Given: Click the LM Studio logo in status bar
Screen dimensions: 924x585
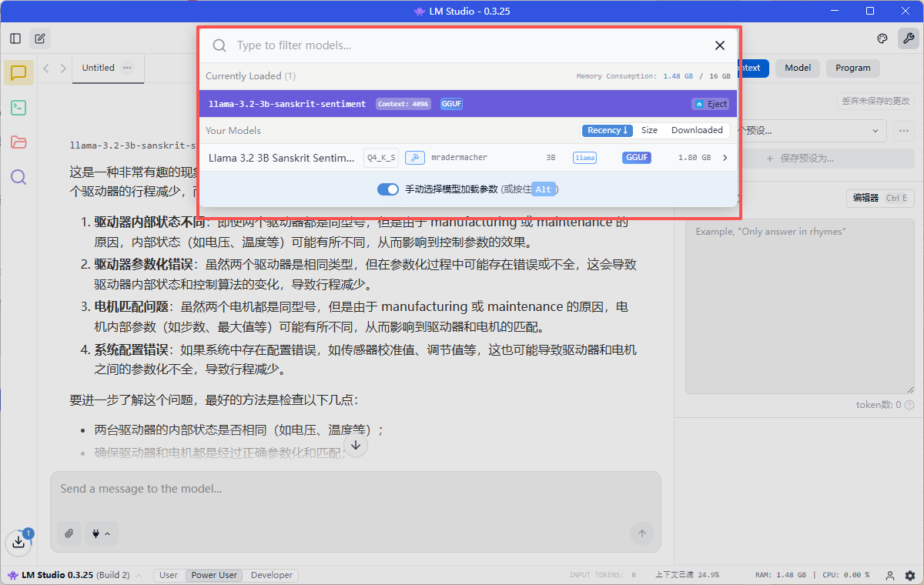Looking at the screenshot, I should (x=13, y=575).
